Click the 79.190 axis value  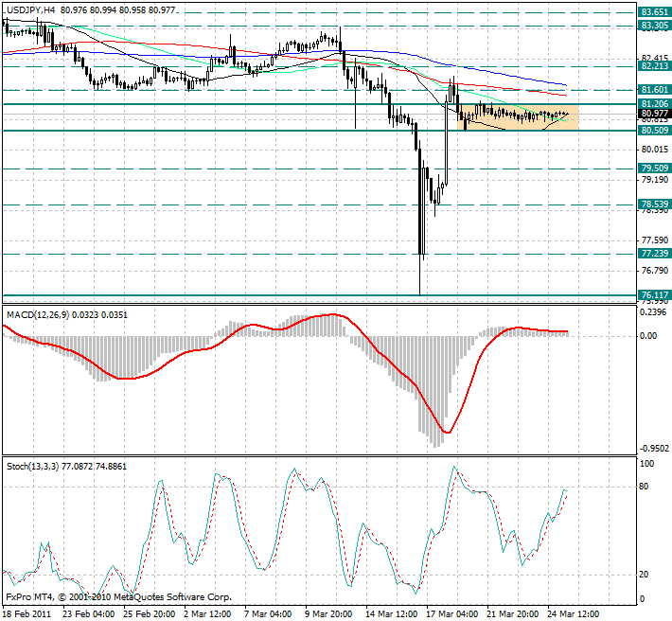coord(654,180)
